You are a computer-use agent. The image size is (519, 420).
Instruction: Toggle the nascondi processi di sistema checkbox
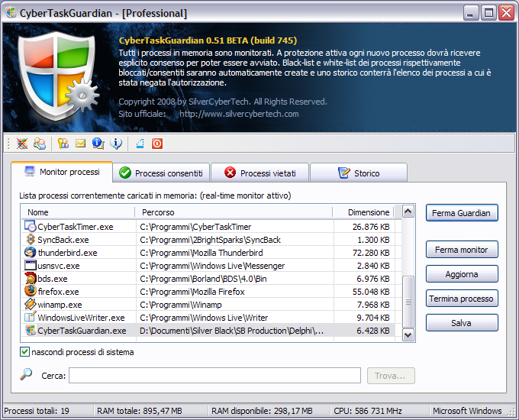25,352
